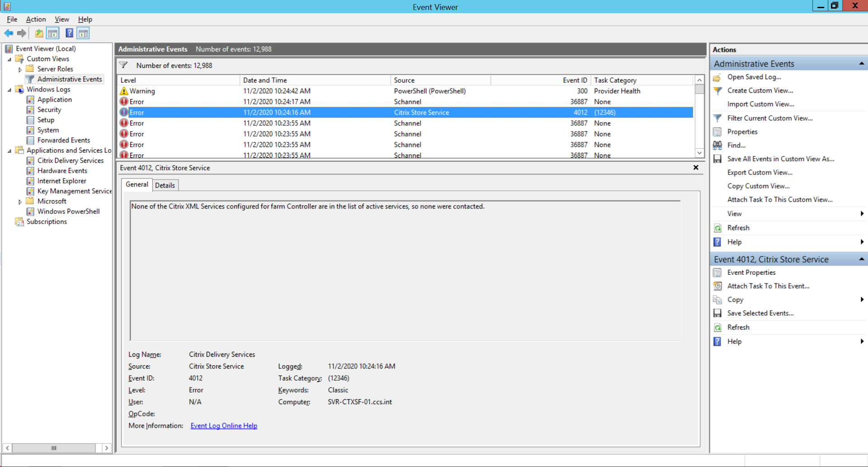Screen dimensions: 868x467
Task: Click the Save All Events floppy disk icon
Action: click(717, 159)
